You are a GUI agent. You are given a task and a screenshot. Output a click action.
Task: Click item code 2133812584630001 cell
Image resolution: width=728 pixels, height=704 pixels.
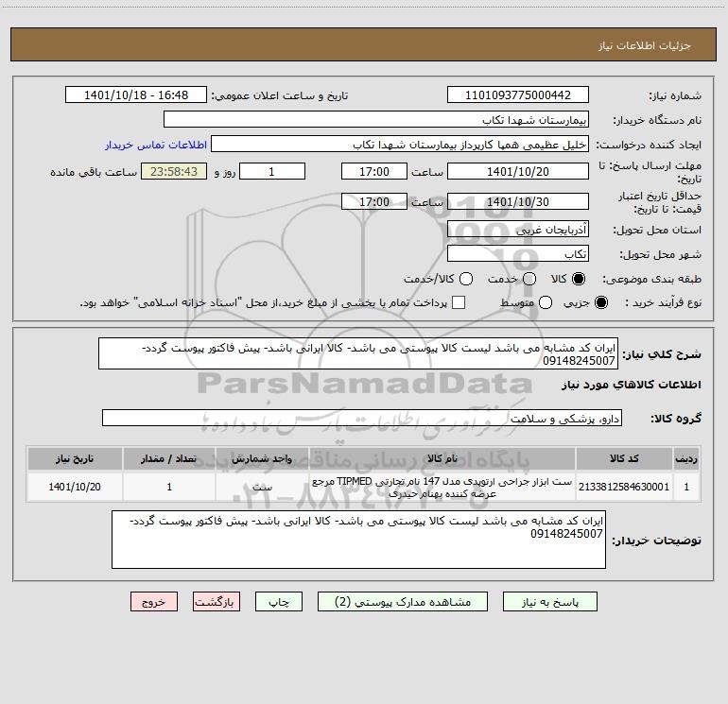(624, 487)
